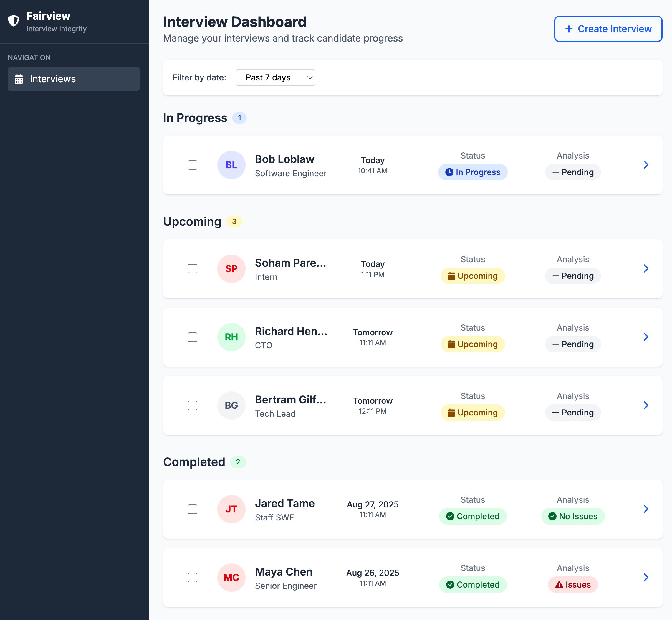Image resolution: width=672 pixels, height=620 pixels.
Task: Click the No Issues checkmark badge
Action: 572,516
